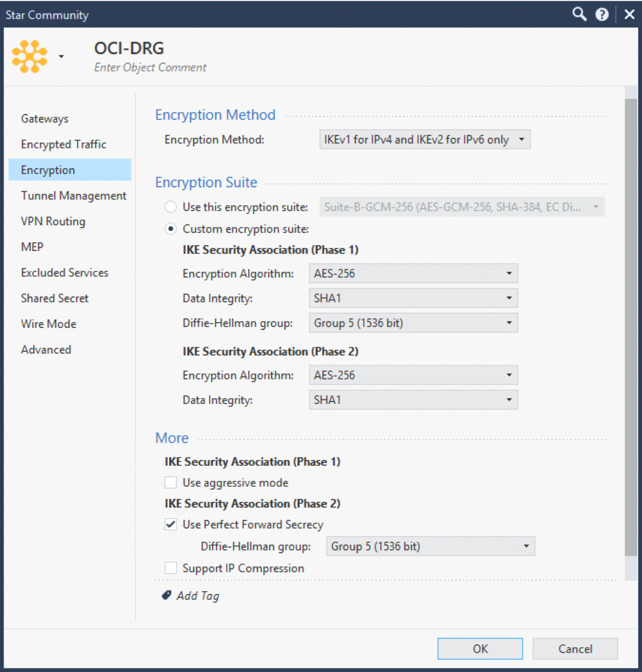Screen dimensions: 642x672
Task: Select the Custom encryption suite radio button
Action: (171, 229)
